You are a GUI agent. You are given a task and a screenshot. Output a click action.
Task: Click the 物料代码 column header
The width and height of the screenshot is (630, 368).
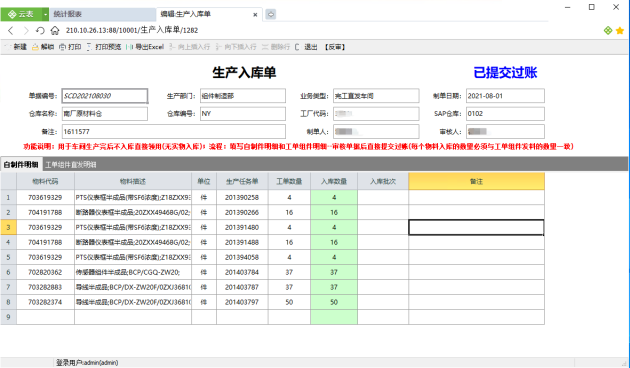45,182
